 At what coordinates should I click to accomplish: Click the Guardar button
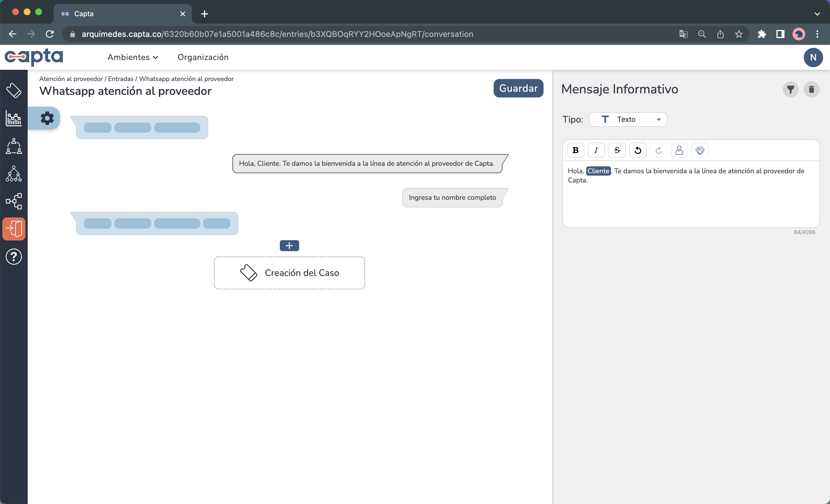click(x=518, y=88)
